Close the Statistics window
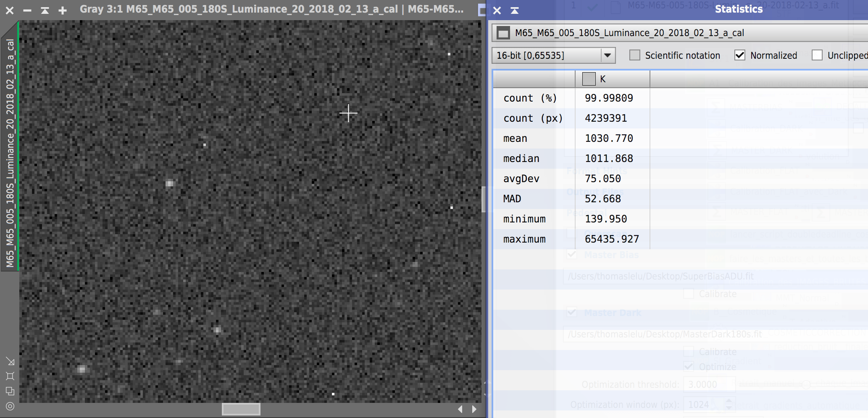 point(497,10)
